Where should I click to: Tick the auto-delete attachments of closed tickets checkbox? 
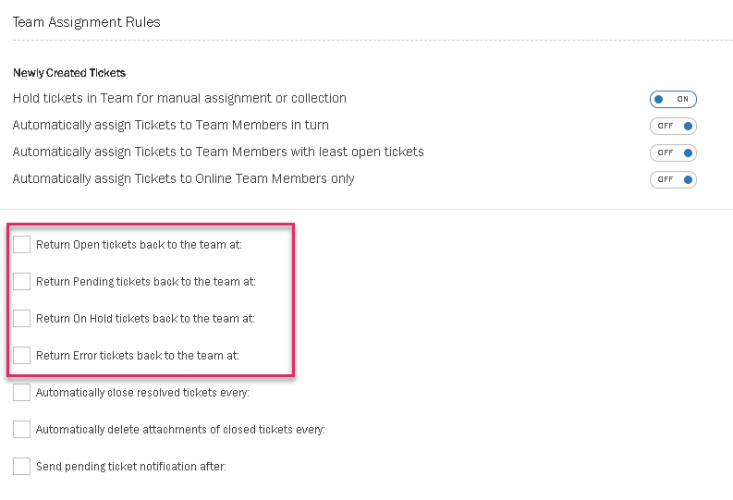[22, 429]
